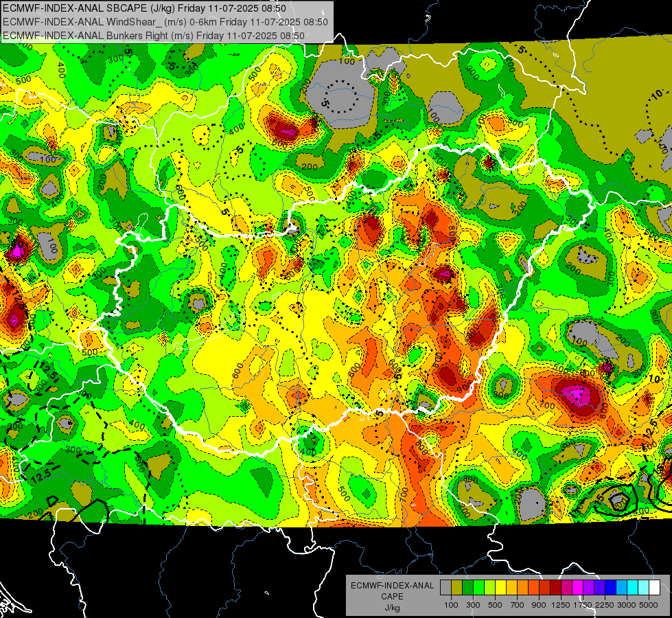Image resolution: width=672 pixels, height=618 pixels.
Task: Click the amber swatch before 700
Action: tap(511, 588)
